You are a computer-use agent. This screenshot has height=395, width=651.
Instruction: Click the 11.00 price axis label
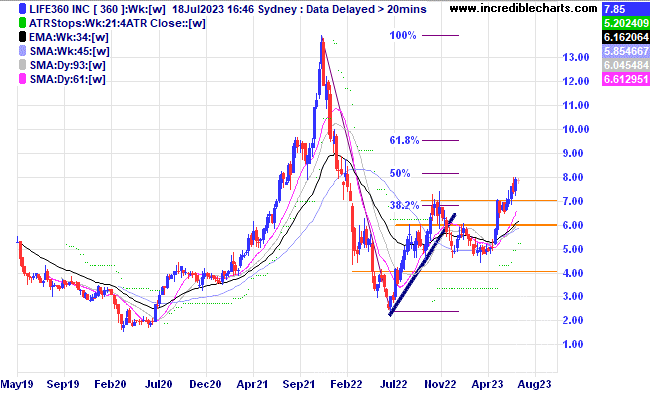[576, 105]
